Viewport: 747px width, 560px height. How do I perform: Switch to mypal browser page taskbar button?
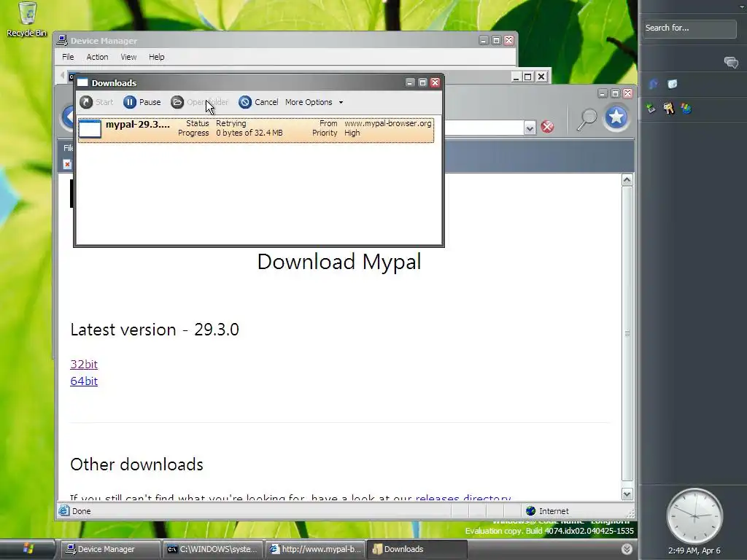(x=315, y=549)
